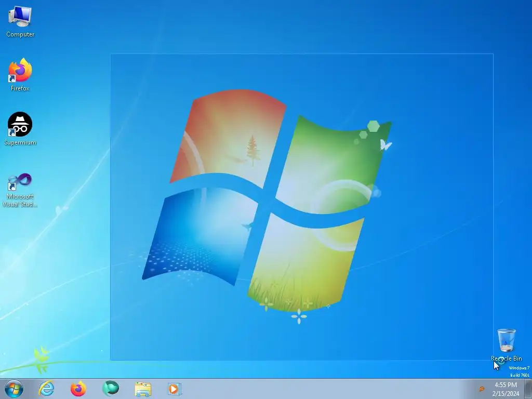The width and height of the screenshot is (532, 399).
Task: Launch Firefox from the taskbar
Action: (78, 389)
